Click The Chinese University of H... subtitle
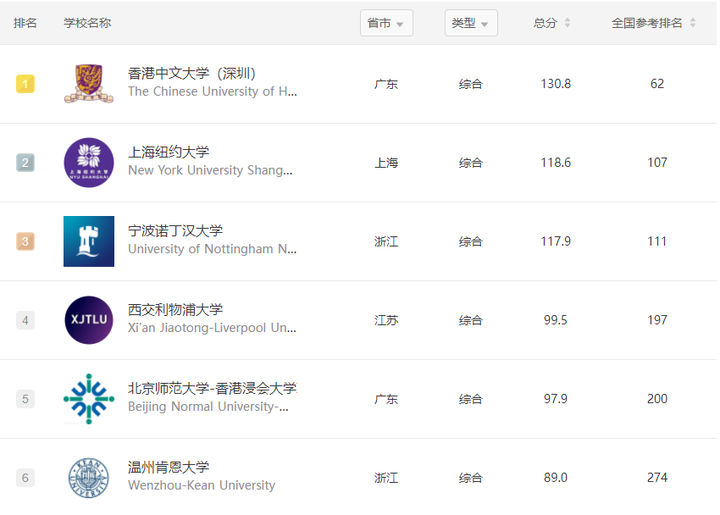 pyautogui.click(x=213, y=91)
